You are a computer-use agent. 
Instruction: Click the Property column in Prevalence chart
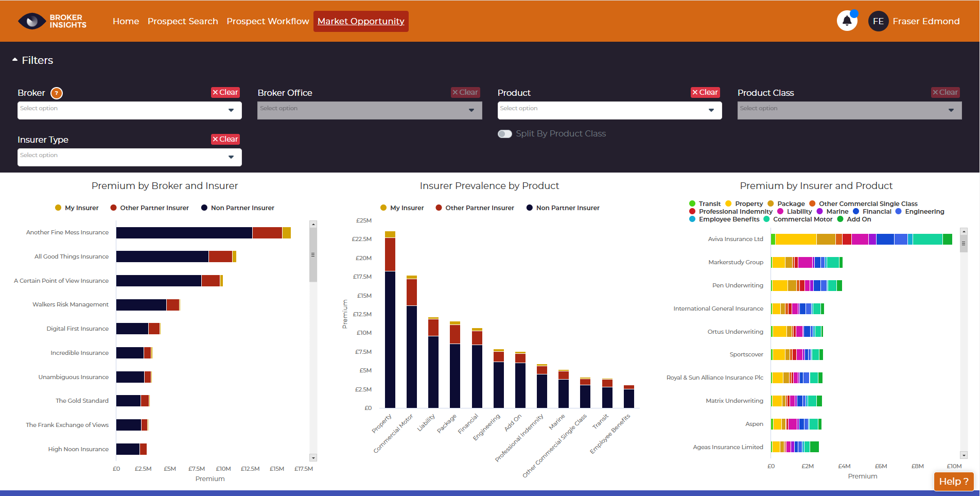(x=390, y=320)
